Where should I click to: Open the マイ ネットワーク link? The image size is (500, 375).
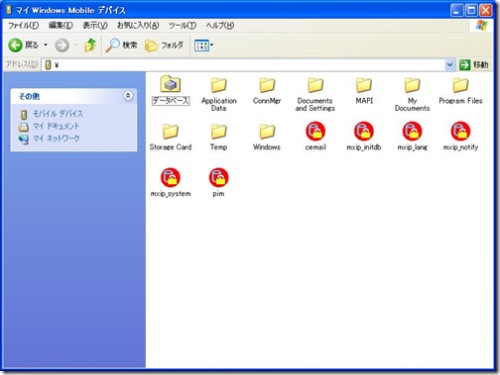click(x=56, y=138)
